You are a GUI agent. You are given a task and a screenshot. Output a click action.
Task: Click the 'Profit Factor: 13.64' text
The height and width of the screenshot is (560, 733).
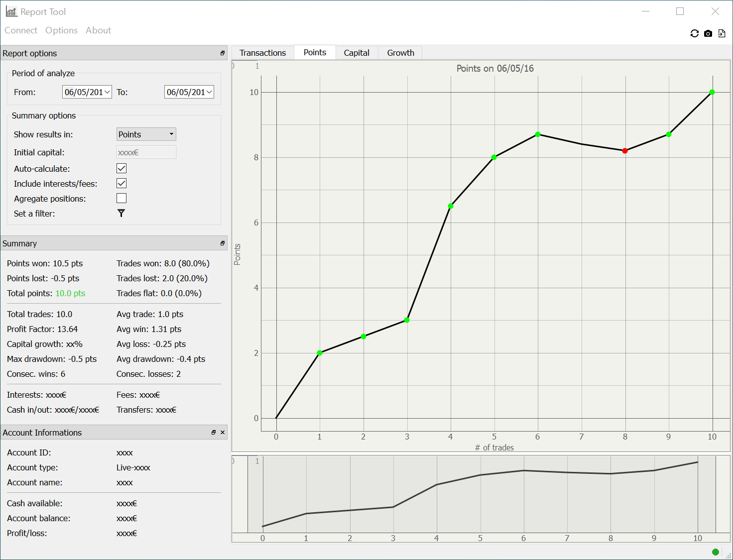click(42, 329)
